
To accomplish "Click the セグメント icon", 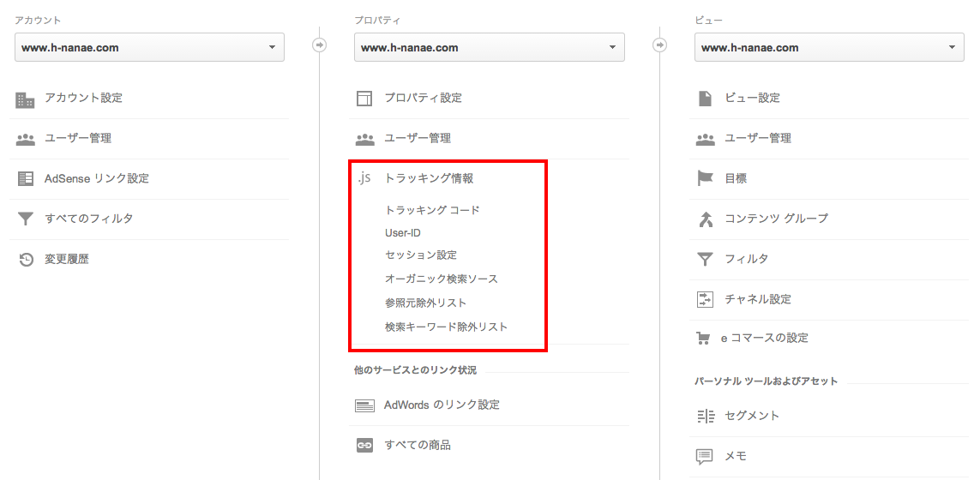I will pyautogui.click(x=705, y=417).
